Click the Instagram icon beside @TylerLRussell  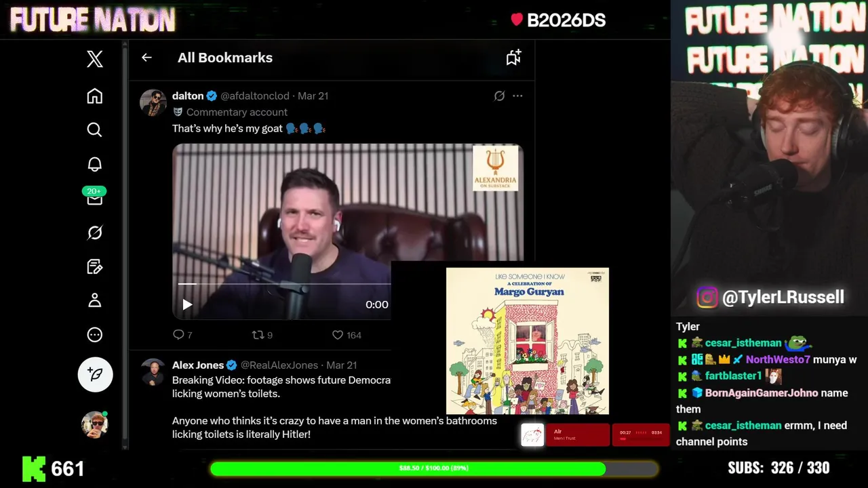(x=707, y=298)
